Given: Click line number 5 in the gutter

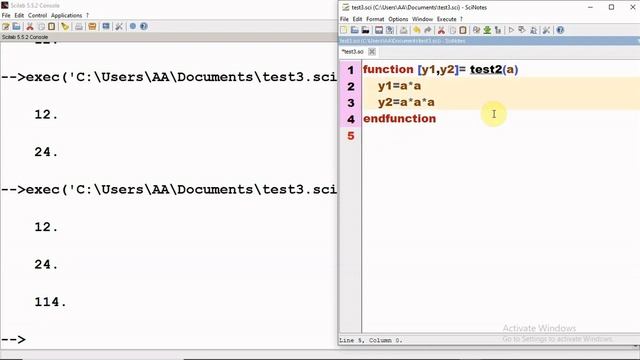Looking at the screenshot, I should pos(351,136).
